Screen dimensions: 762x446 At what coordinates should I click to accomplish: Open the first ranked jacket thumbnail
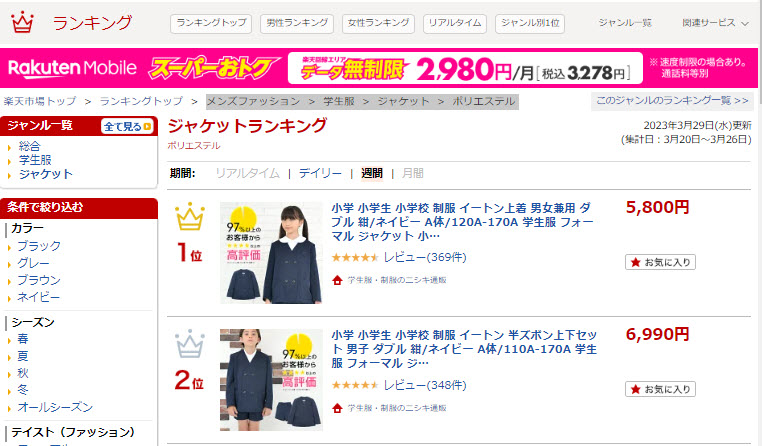(271, 253)
